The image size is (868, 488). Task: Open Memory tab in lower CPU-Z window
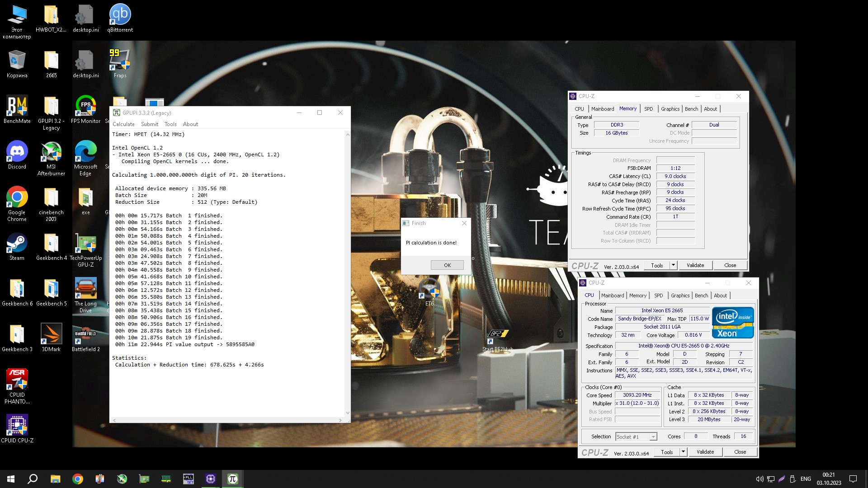638,296
